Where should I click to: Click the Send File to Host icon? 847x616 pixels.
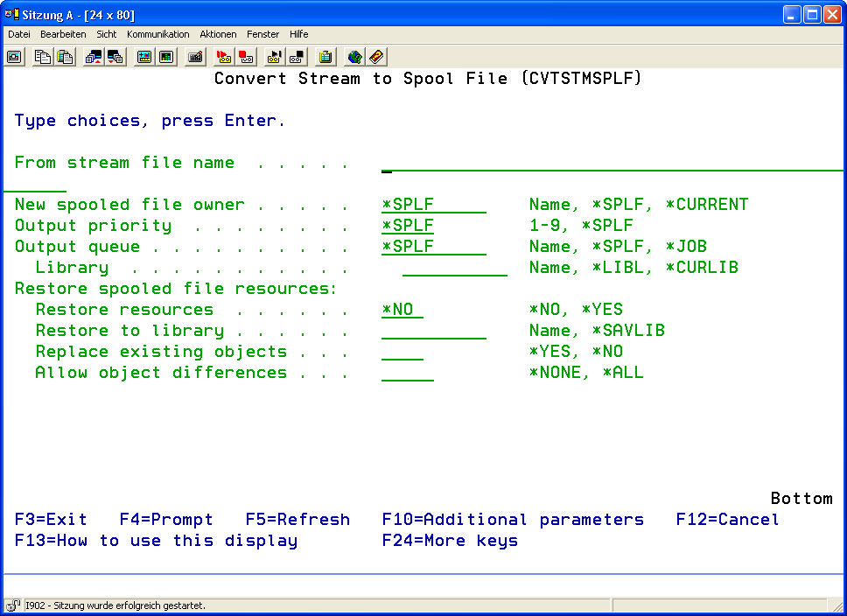(x=94, y=57)
